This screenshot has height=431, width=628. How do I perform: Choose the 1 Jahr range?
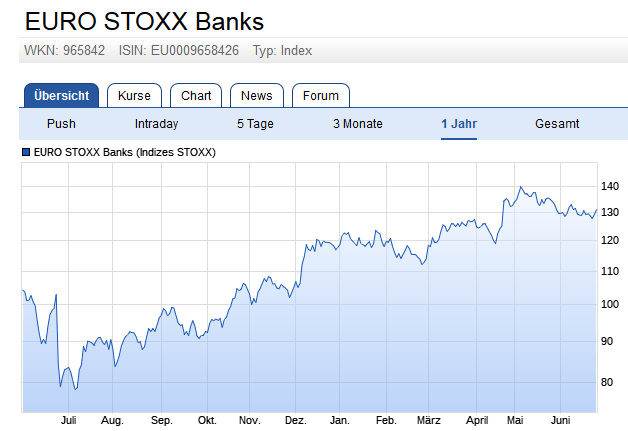click(459, 124)
